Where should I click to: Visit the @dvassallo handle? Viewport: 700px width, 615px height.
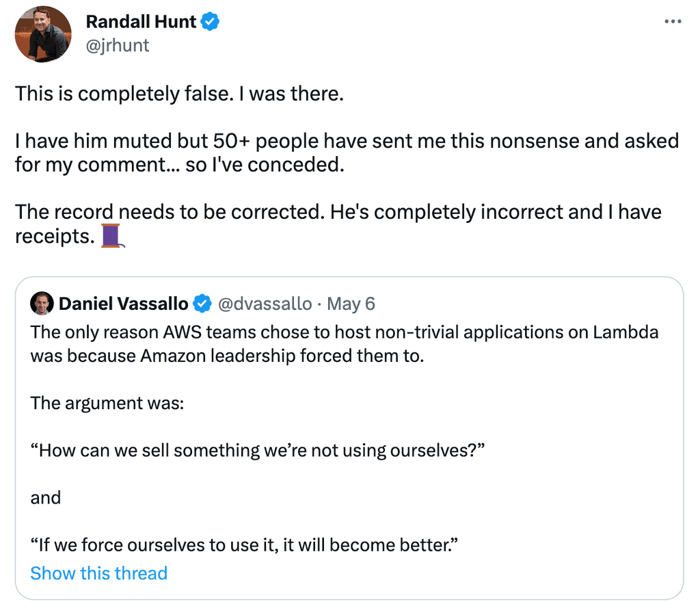tap(264, 303)
